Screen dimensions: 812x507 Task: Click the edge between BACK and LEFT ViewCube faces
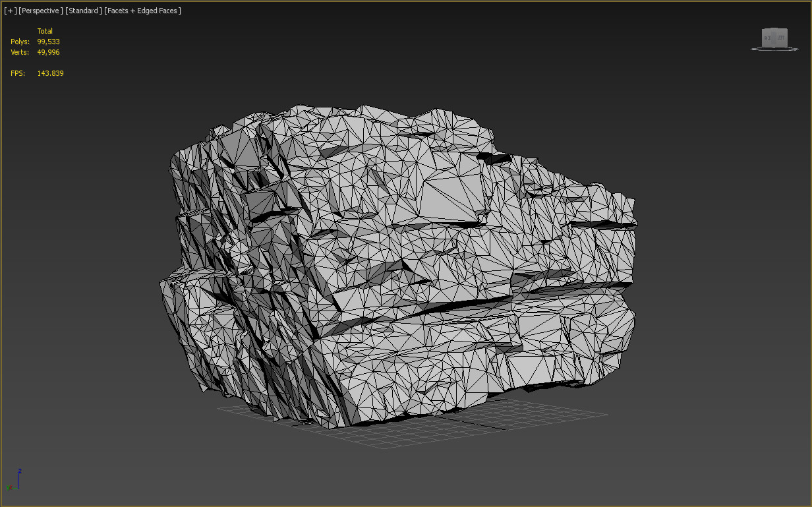coord(773,37)
